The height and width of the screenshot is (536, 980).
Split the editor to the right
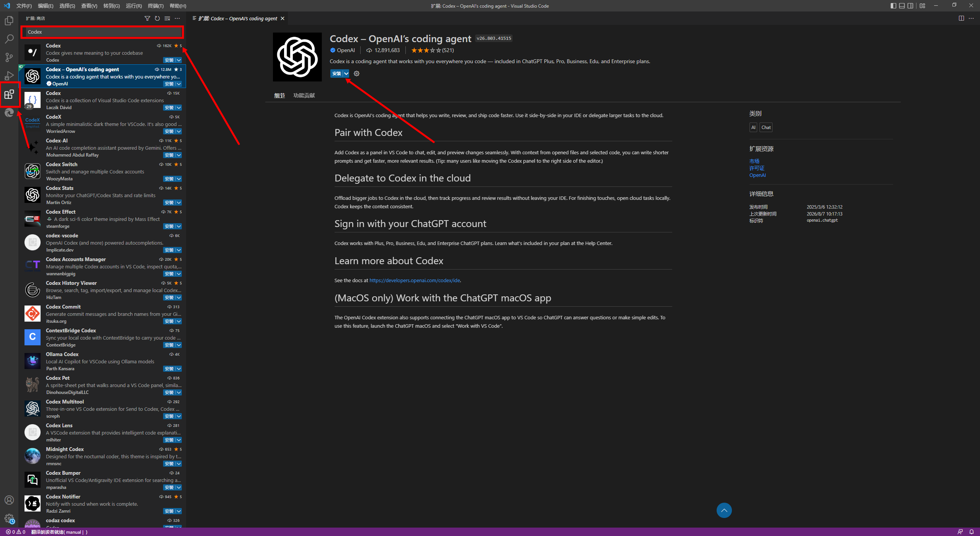(961, 18)
